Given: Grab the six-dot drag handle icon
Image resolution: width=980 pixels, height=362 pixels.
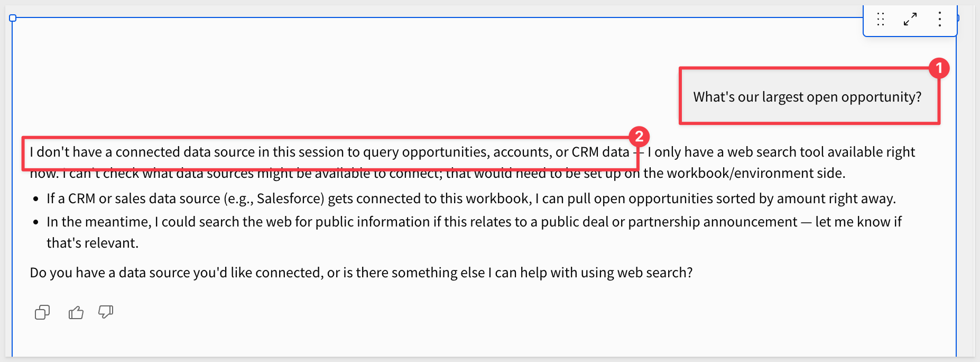Looking at the screenshot, I should click(881, 20).
